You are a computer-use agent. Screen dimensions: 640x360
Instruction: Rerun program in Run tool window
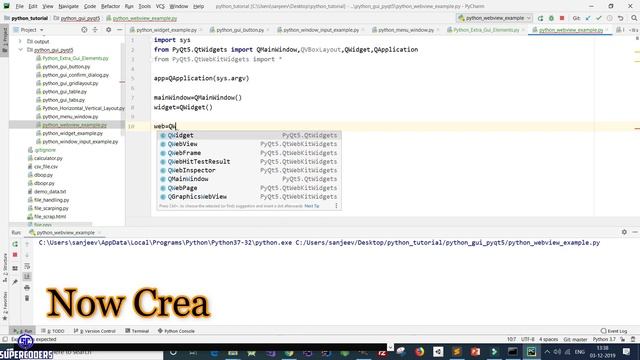(x=15, y=244)
